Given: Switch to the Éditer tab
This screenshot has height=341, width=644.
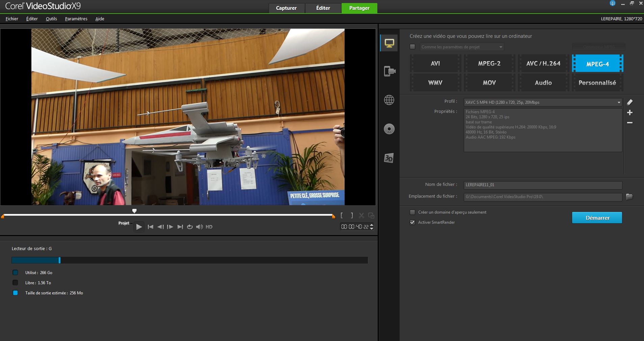Looking at the screenshot, I should pyautogui.click(x=323, y=8).
